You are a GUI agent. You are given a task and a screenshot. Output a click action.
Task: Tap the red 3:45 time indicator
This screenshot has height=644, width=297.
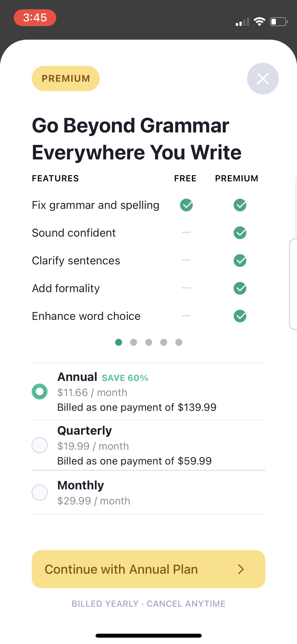point(35,18)
